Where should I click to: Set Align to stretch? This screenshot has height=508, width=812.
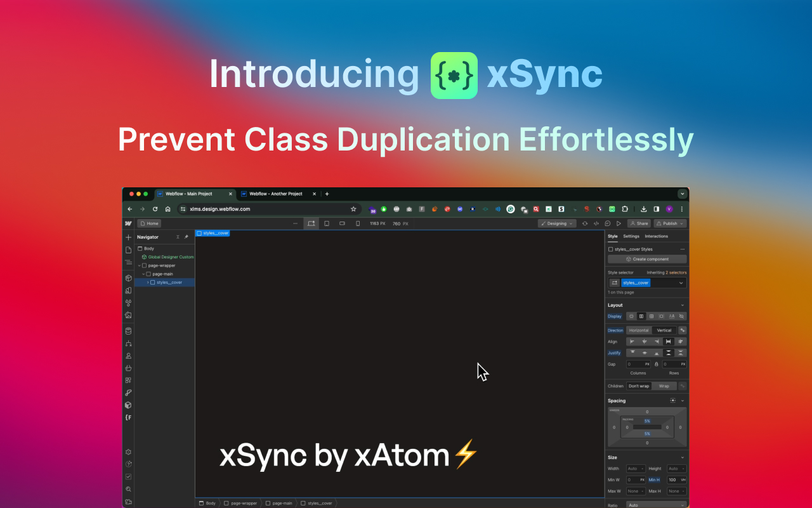click(668, 342)
